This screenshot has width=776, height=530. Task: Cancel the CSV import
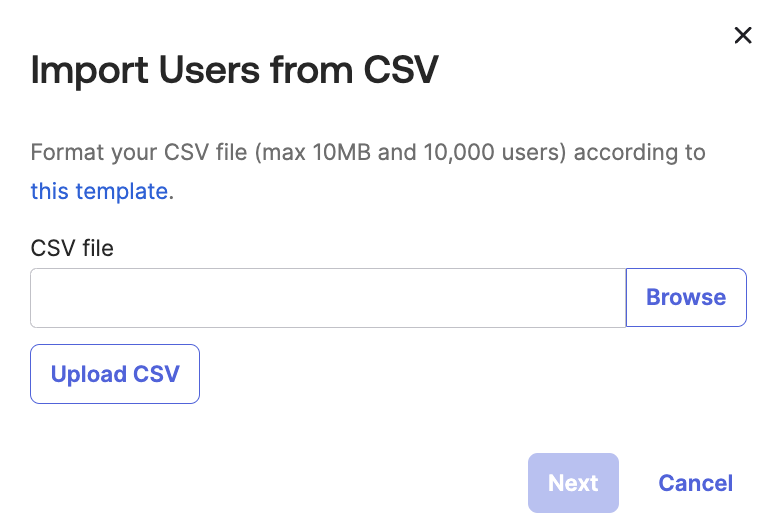[695, 483]
